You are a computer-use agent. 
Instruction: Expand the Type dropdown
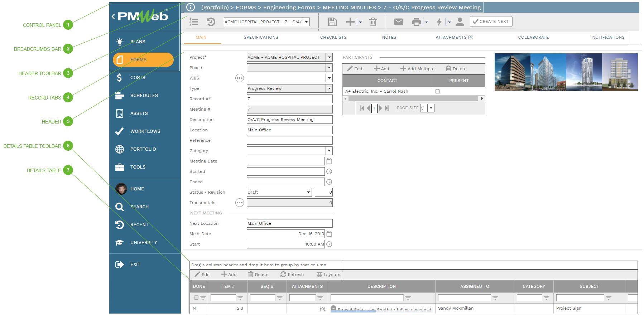click(329, 88)
